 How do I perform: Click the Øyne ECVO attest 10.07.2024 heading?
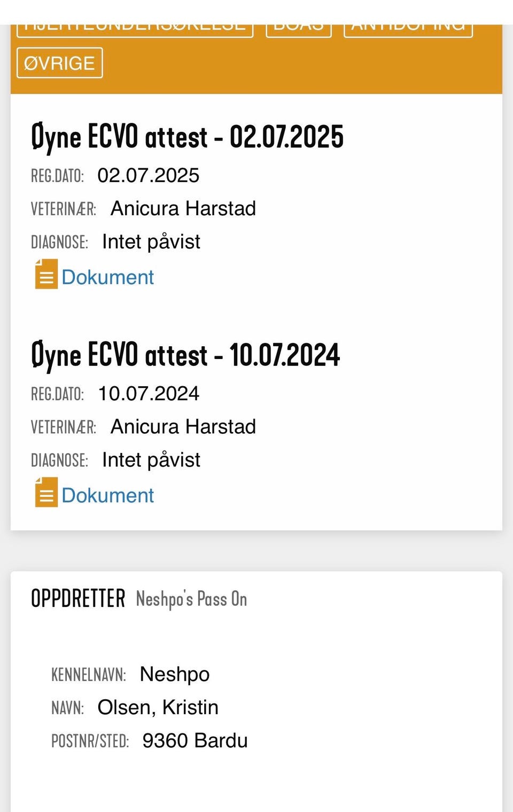click(x=185, y=355)
